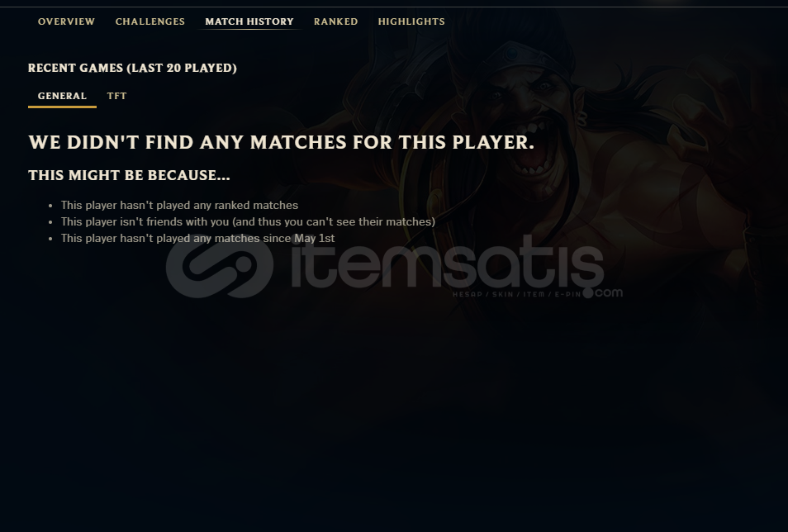Switch to the TFT sub-tab
This screenshot has height=532, width=788.
pos(116,96)
